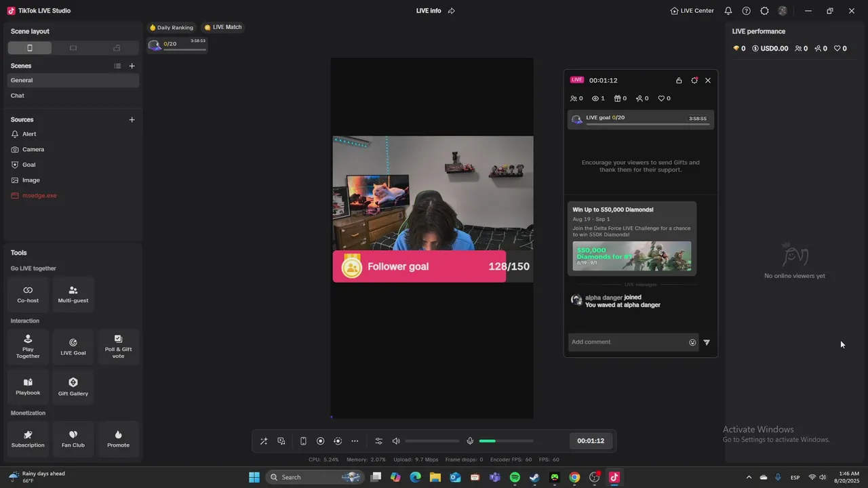
Task: Open the Co-host tool
Action: (x=28, y=294)
